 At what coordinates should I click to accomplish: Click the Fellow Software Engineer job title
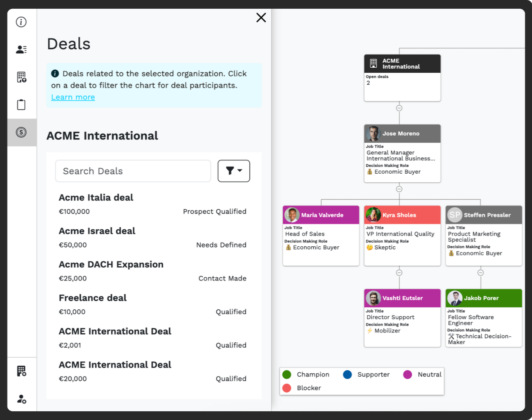click(471, 320)
